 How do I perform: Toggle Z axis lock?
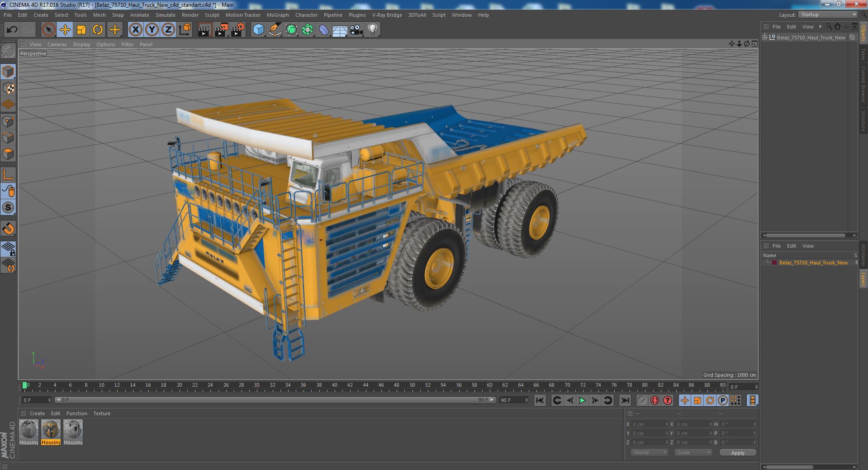pos(168,30)
